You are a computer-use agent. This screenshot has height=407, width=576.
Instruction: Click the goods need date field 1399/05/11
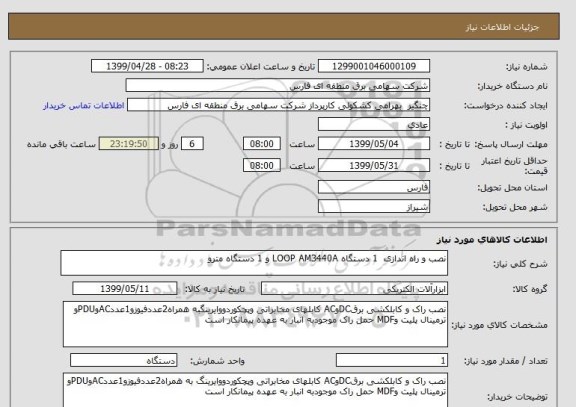[x=125, y=289]
